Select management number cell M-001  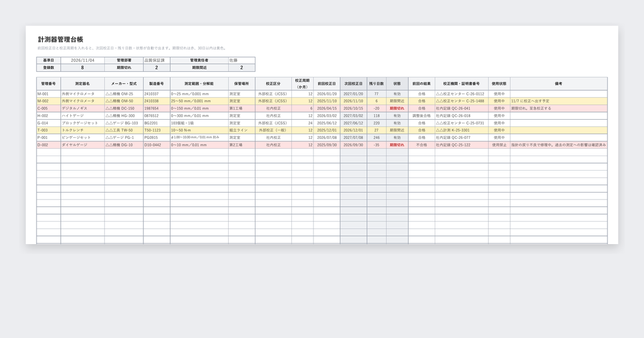(x=48, y=94)
